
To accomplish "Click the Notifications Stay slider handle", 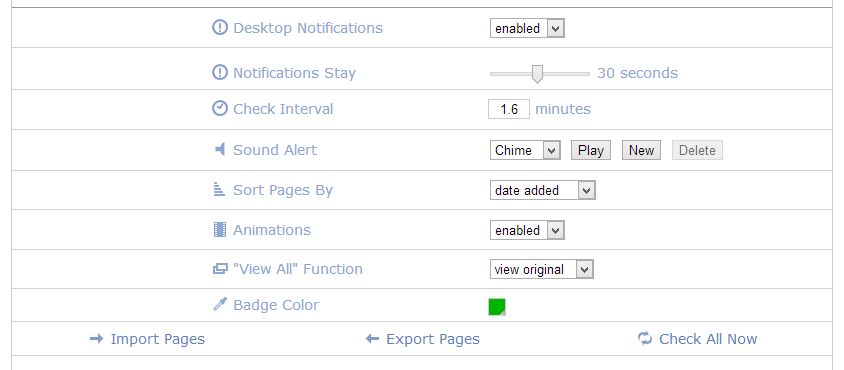I will pos(537,74).
